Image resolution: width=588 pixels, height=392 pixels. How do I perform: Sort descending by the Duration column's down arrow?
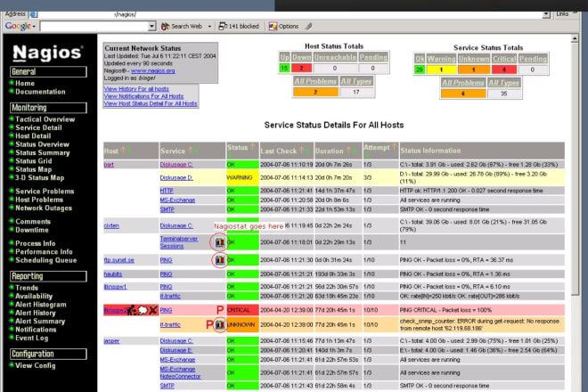click(355, 151)
